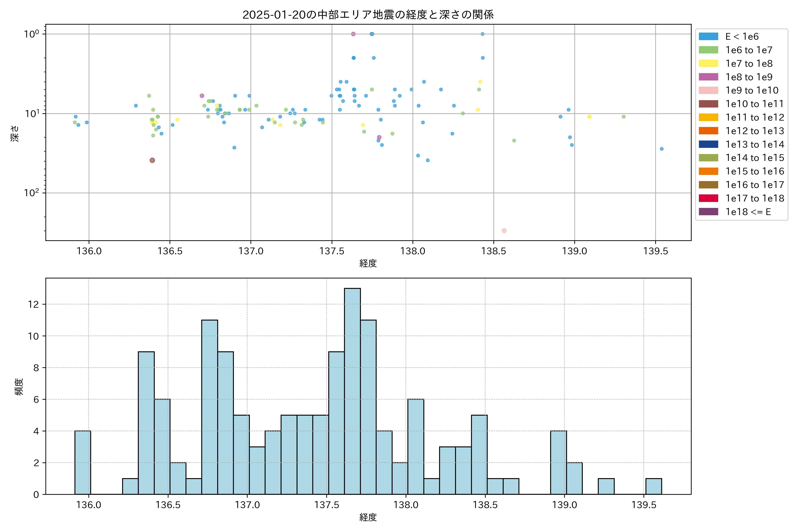Screen dimensions: 798x532
Task: Click the large brown scatter point near longitude 136.4
Action: tap(152, 160)
